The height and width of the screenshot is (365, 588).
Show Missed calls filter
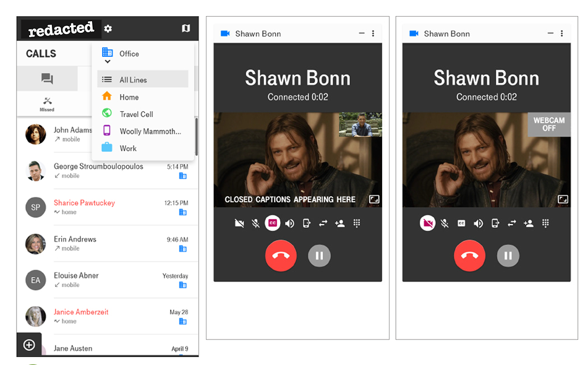tap(47, 105)
